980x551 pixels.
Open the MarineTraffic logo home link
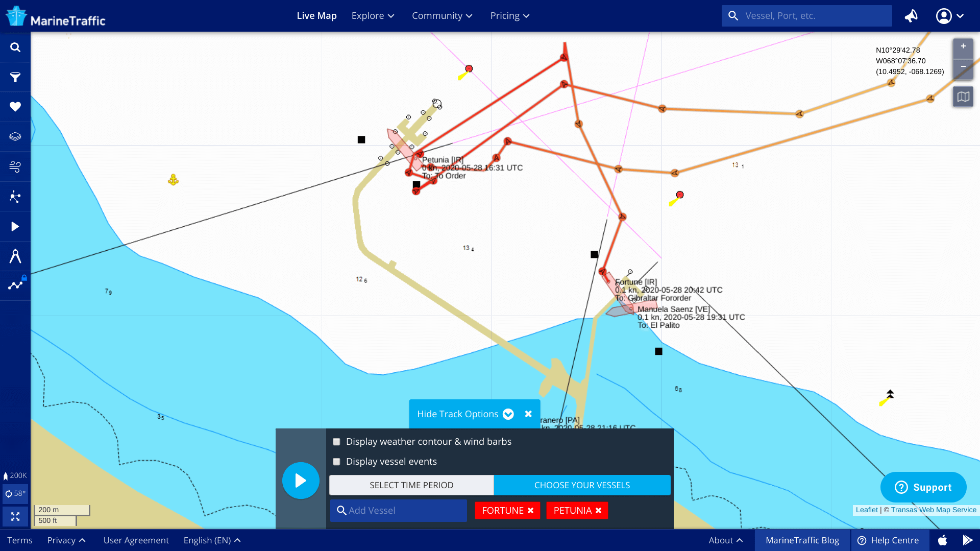click(x=55, y=16)
